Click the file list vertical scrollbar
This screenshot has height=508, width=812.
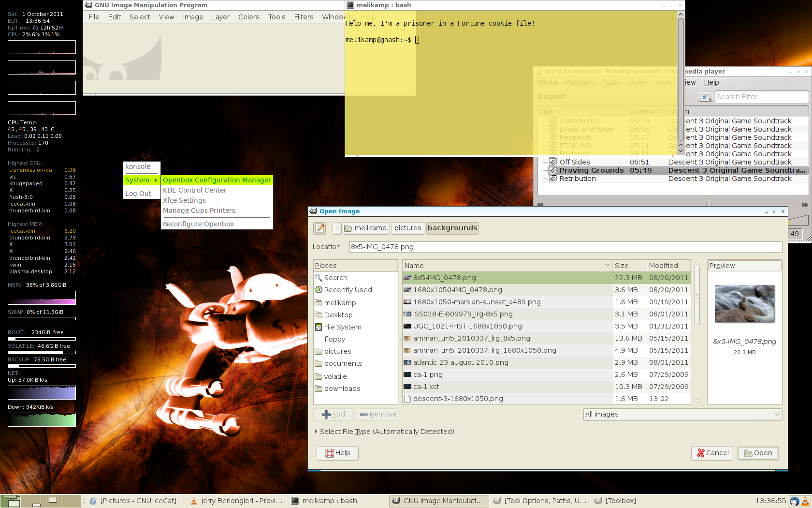click(x=697, y=295)
